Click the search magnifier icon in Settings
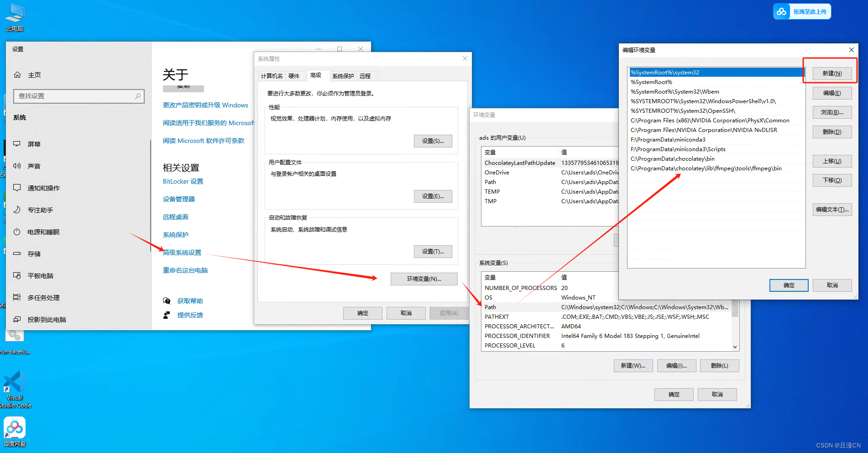 138,96
